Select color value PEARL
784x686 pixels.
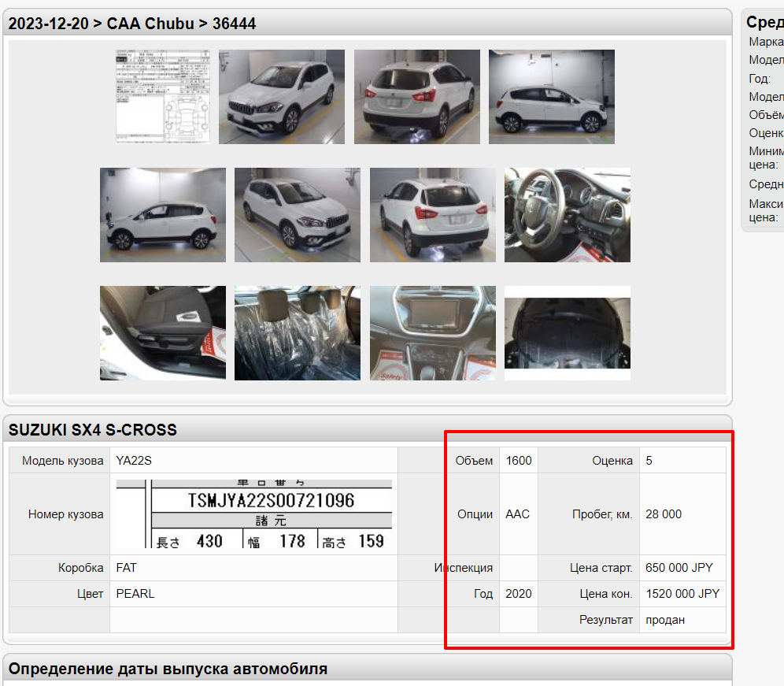(135, 594)
